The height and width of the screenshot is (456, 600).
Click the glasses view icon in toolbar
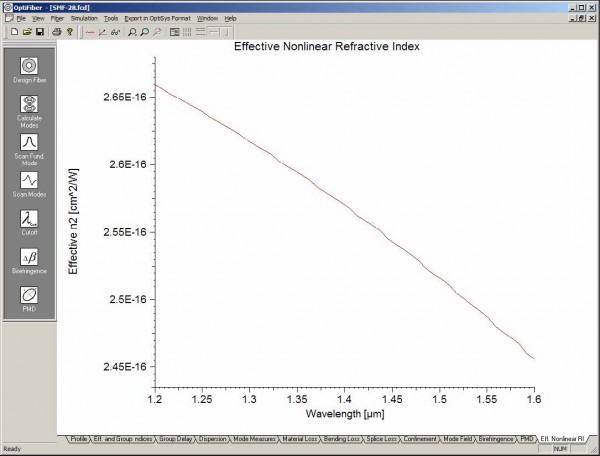click(115, 33)
